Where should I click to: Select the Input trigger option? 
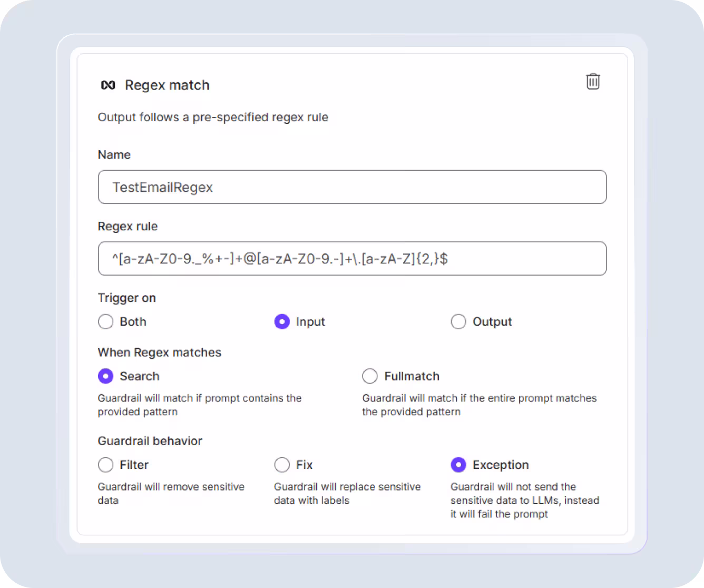tap(282, 321)
